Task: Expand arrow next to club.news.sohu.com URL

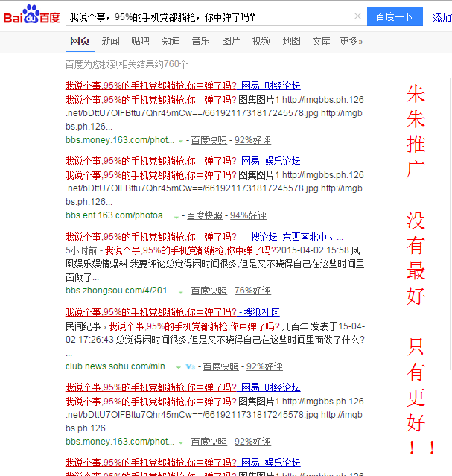Action: pos(178,367)
